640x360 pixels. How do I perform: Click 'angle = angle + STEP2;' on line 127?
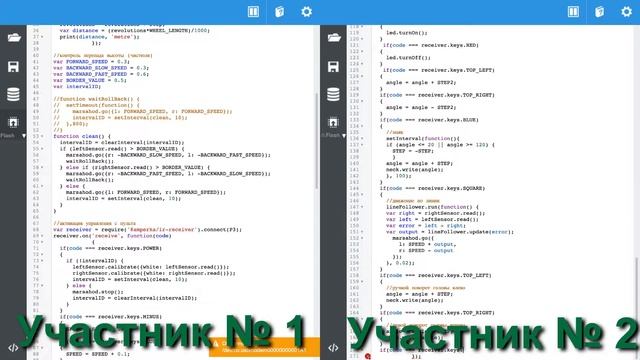tap(421, 82)
